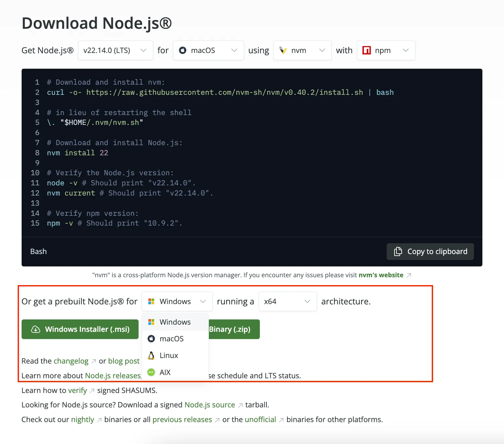Click the Apple icon next to macOS
The image size is (504, 444).
(x=183, y=50)
